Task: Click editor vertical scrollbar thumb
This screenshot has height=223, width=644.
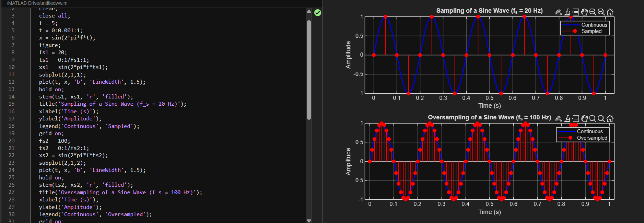Action: point(309,69)
